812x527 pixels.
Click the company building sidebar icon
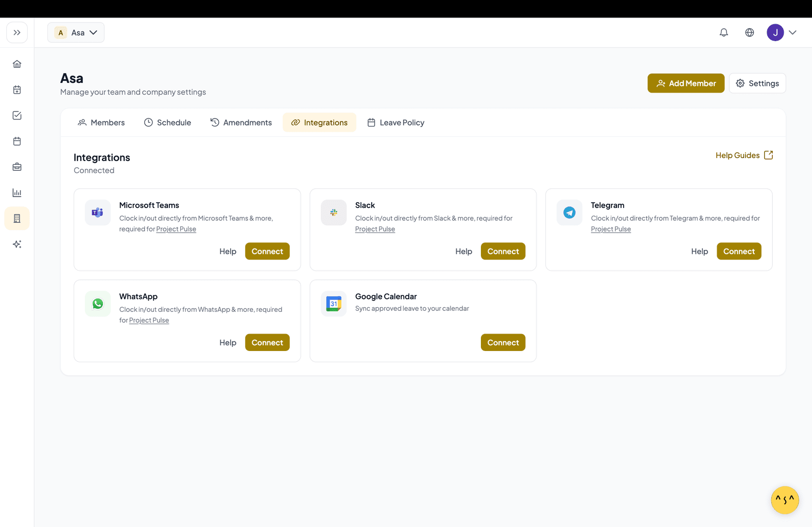pyautogui.click(x=17, y=219)
